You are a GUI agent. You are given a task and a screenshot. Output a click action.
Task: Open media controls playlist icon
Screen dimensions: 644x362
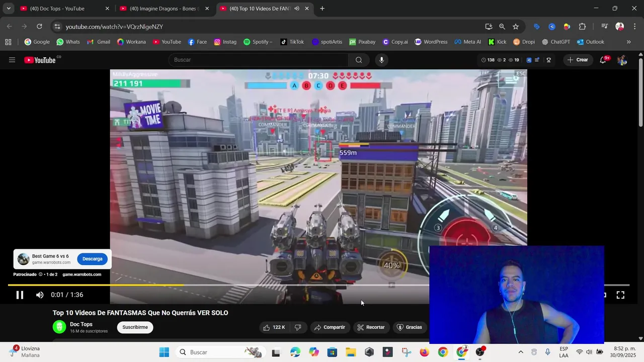coord(604,27)
